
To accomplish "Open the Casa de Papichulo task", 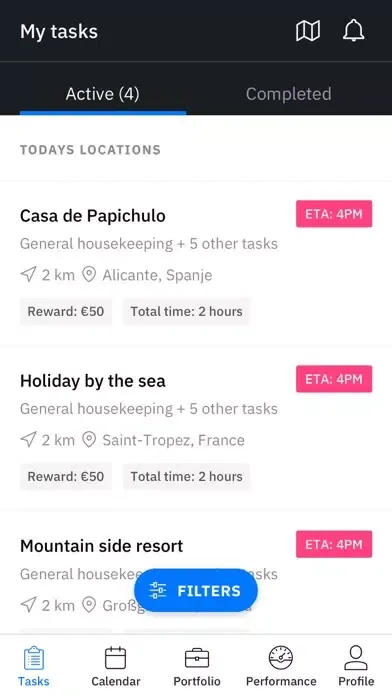I will (196, 263).
